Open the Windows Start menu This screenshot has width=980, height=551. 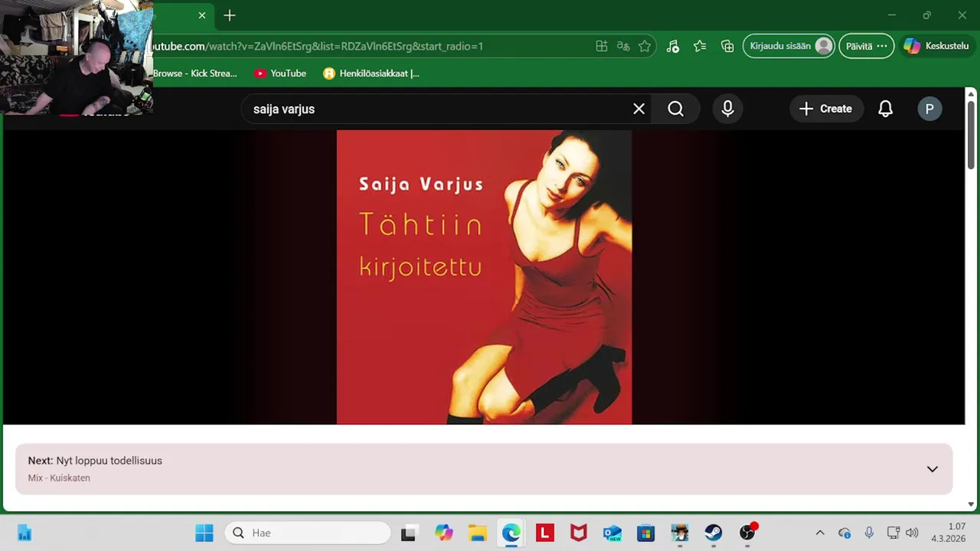204,533
